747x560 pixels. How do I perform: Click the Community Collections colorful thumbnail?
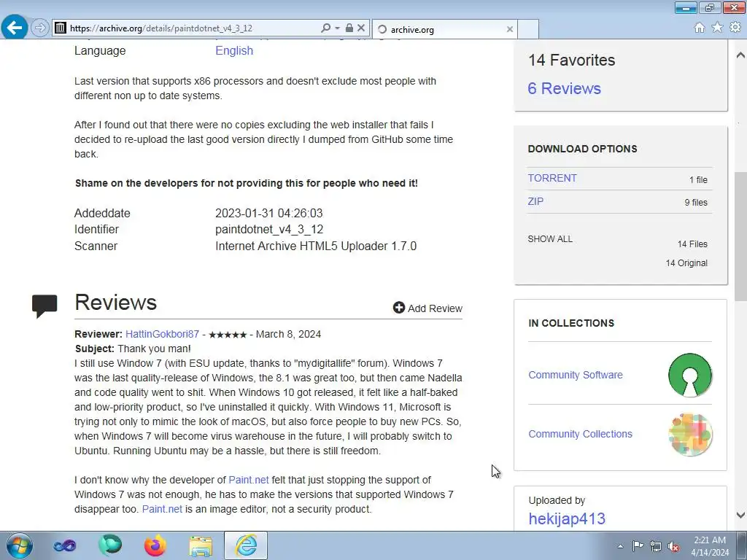(x=690, y=435)
